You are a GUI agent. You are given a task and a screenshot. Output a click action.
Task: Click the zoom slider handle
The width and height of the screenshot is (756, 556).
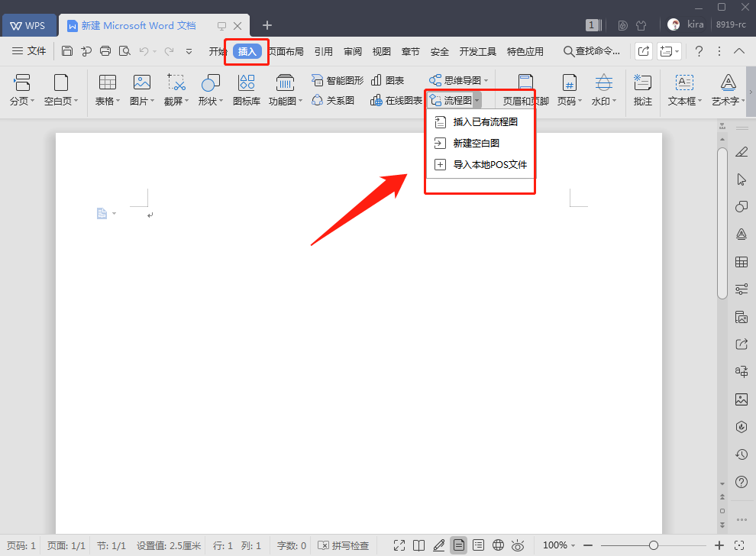(x=654, y=545)
